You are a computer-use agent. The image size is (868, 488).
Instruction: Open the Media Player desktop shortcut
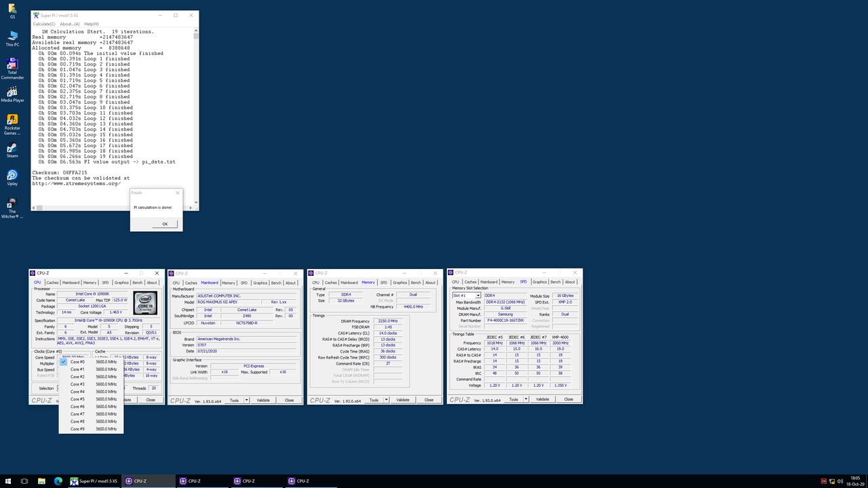click(12, 94)
